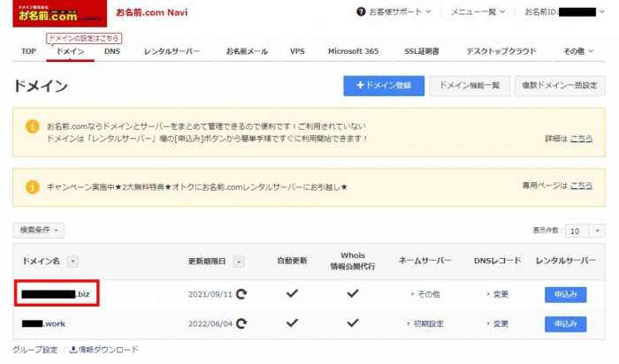
Task: Click the ドメイン登録 button
Action: point(384,86)
